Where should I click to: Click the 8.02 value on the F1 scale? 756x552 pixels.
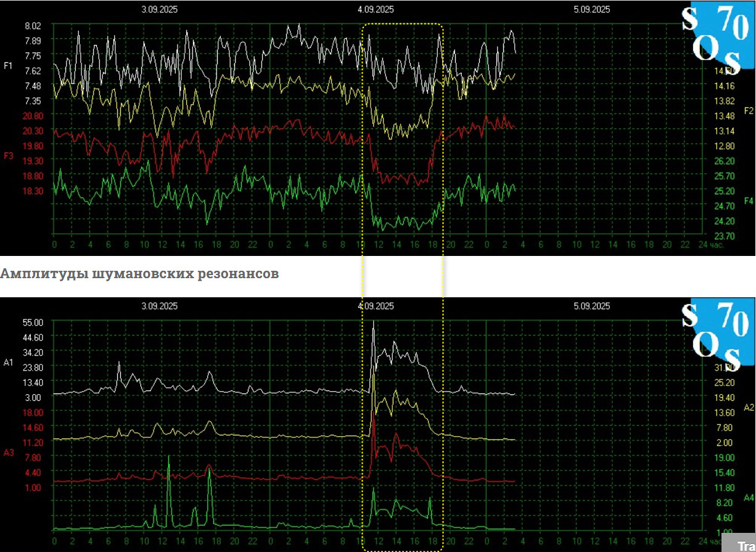33,26
